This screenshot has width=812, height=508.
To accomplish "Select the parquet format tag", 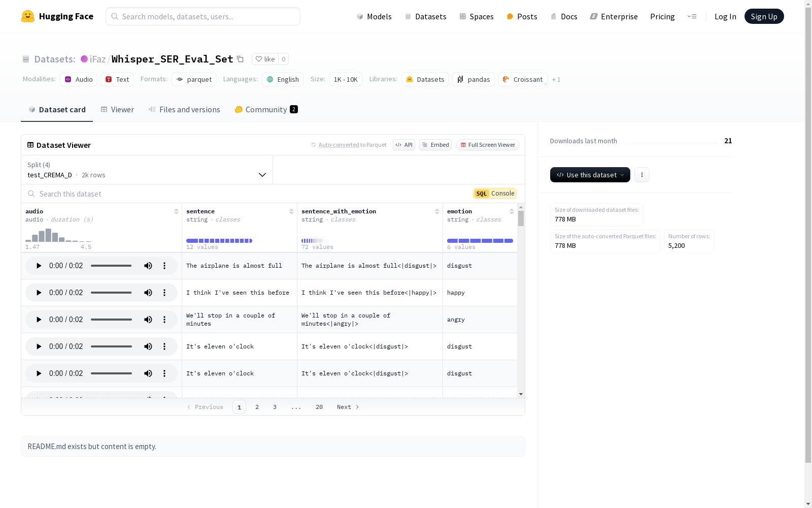I will (x=194, y=79).
